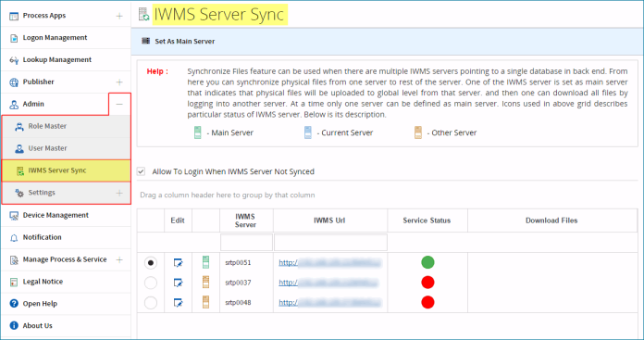644x340 pixels.
Task: Select the radio button for srtp0037
Action: [x=151, y=283]
